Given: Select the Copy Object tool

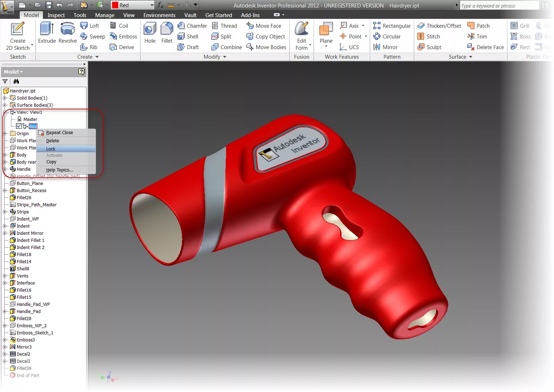Looking at the screenshot, I should click(x=266, y=36).
